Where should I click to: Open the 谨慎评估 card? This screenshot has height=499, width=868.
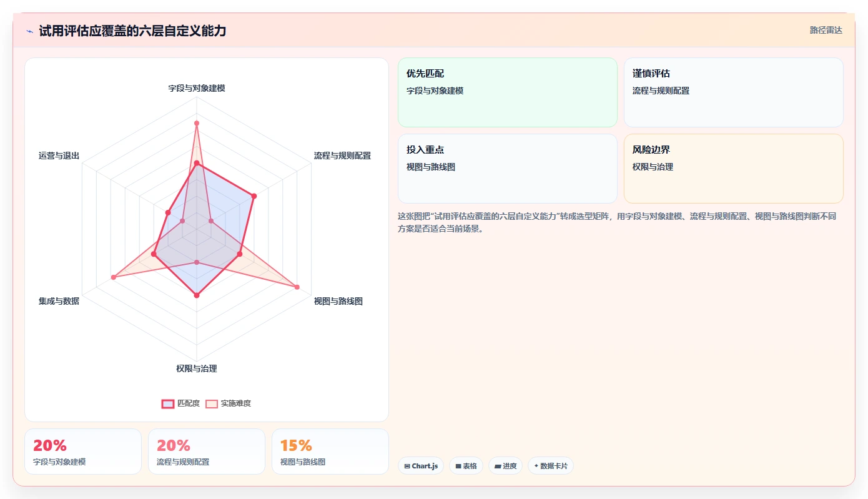pos(733,92)
